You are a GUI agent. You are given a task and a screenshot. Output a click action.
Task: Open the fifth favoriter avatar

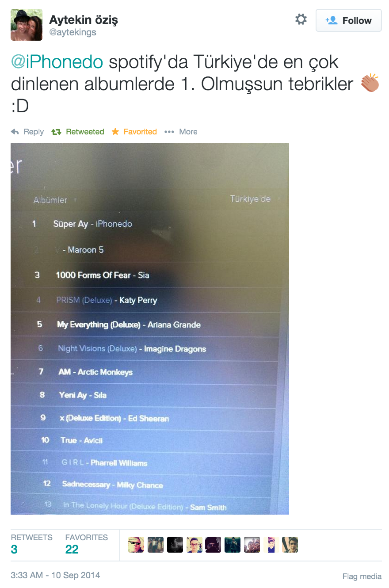click(213, 545)
